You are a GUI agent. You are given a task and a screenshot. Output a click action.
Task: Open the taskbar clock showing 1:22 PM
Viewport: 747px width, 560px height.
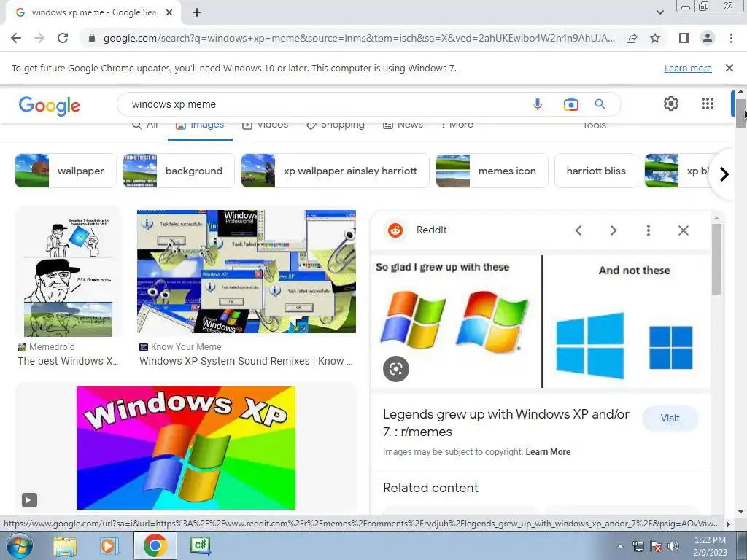tap(710, 546)
